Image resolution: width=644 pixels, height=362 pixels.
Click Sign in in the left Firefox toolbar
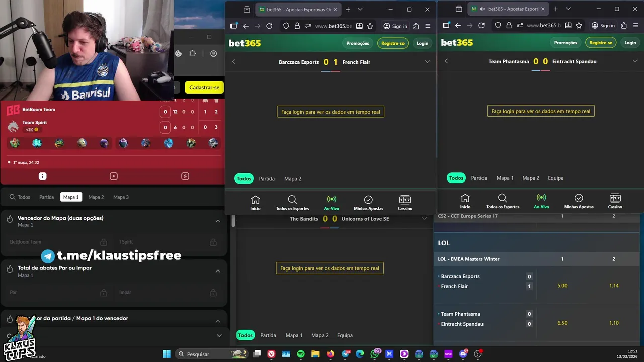(x=395, y=26)
